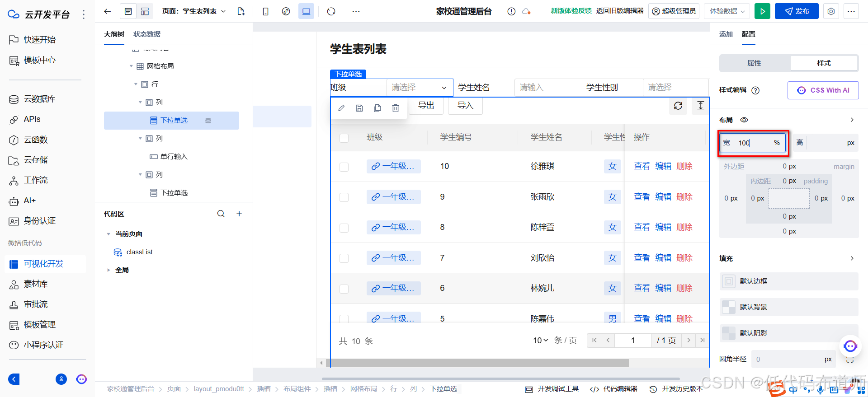868x397 pixels.
Task: Click the back arrow in top toolbar
Action: [107, 11]
